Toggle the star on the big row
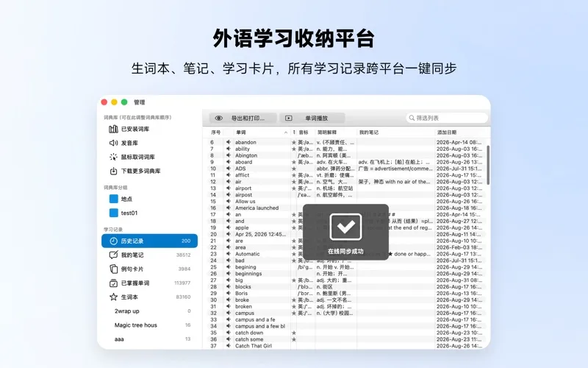This screenshot has height=368, width=588. 294,280
